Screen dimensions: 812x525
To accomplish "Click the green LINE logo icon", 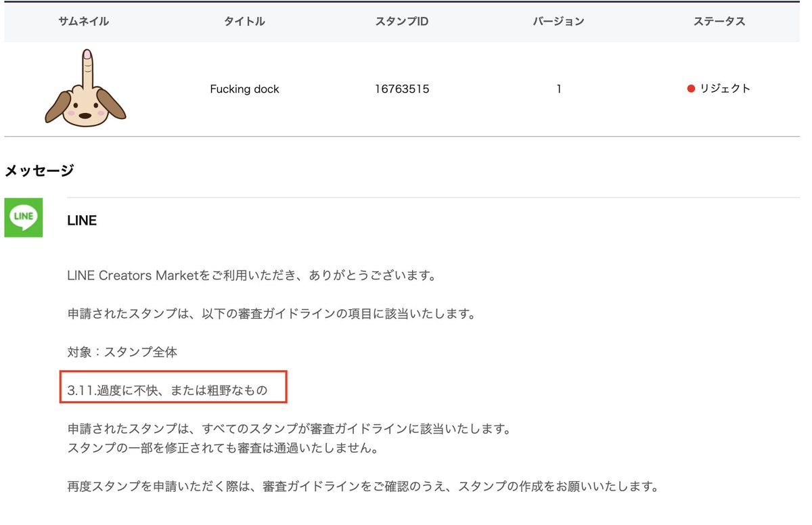I will (24, 218).
